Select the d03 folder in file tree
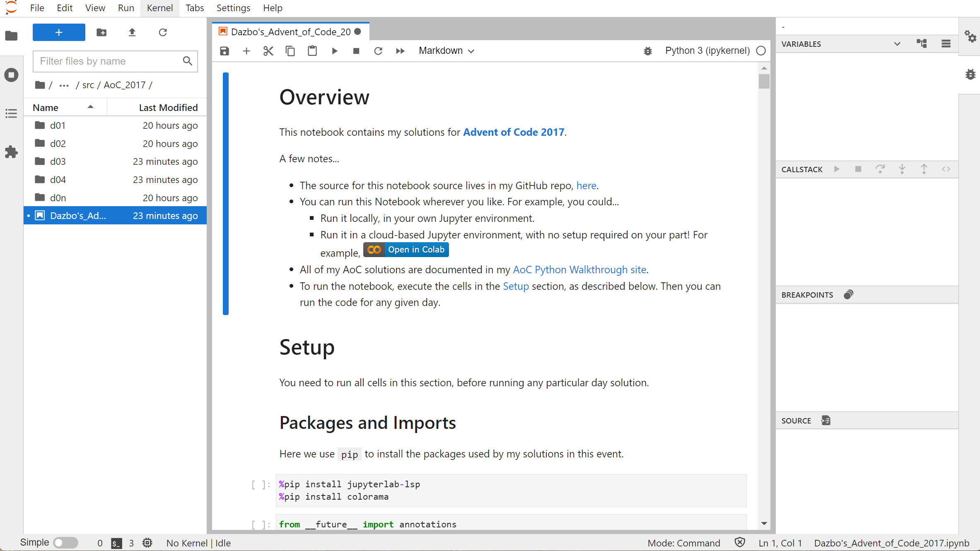 (x=58, y=161)
